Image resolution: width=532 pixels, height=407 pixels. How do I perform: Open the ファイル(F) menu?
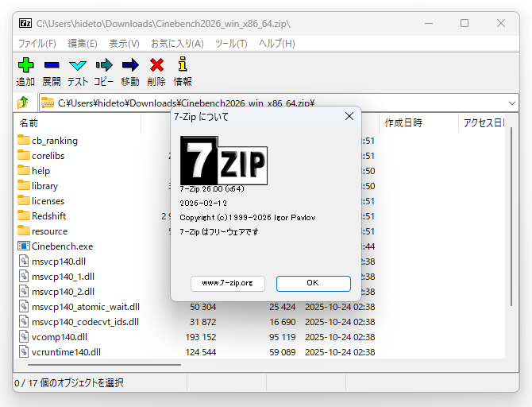tap(37, 44)
